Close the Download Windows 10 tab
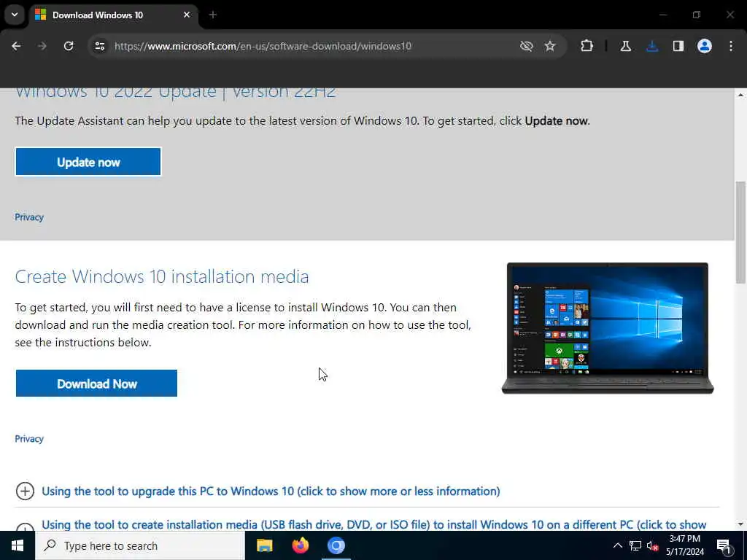The height and width of the screenshot is (560, 747). point(187,15)
